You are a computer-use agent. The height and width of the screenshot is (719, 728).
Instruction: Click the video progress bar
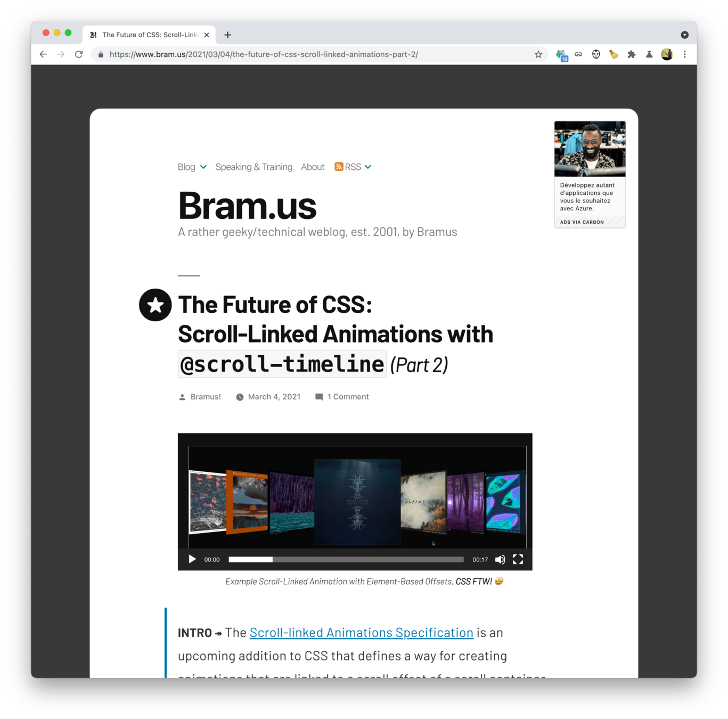(x=346, y=559)
